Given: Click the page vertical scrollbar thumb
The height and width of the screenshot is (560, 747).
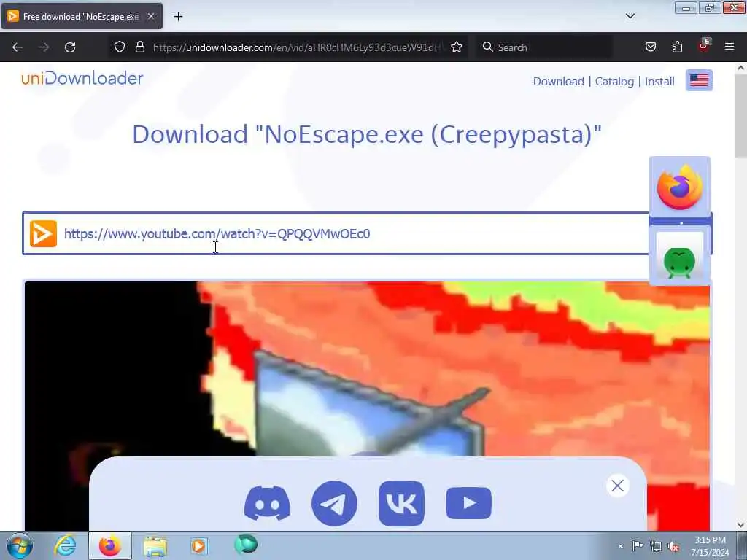Looking at the screenshot, I should (740, 116).
